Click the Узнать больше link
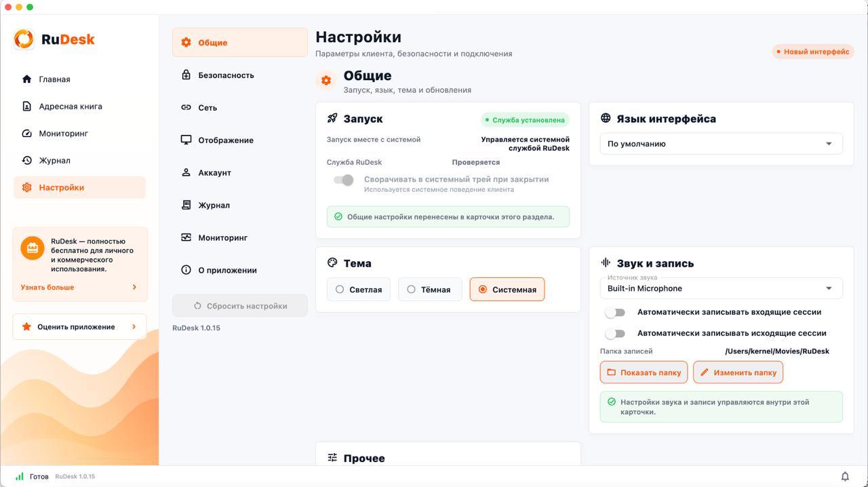This screenshot has width=868, height=487. 47,287
